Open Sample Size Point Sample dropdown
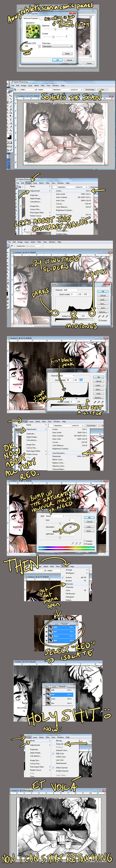This screenshot has width=116, height=868. pos(34,246)
